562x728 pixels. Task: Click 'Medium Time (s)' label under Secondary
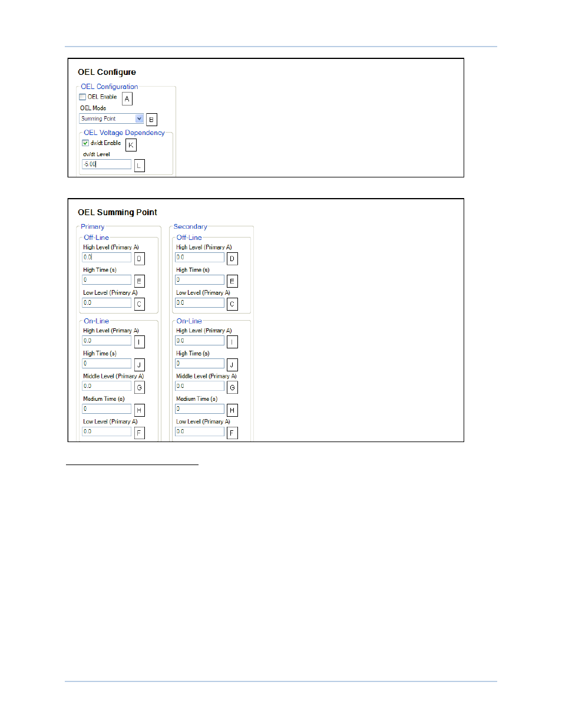(x=197, y=399)
